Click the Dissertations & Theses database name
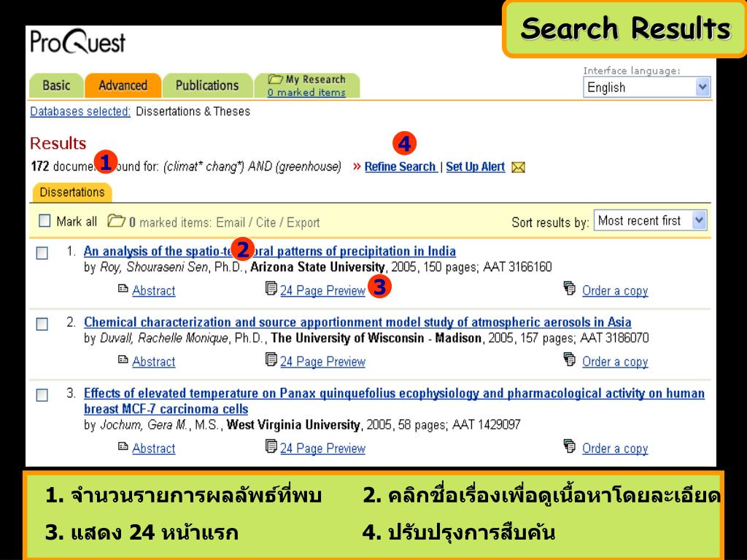The image size is (747, 560). tap(193, 112)
